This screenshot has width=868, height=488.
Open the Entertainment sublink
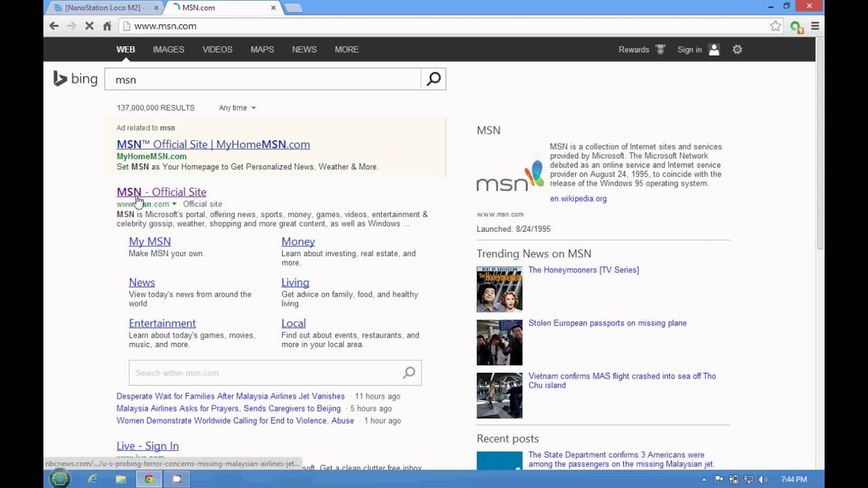(162, 323)
